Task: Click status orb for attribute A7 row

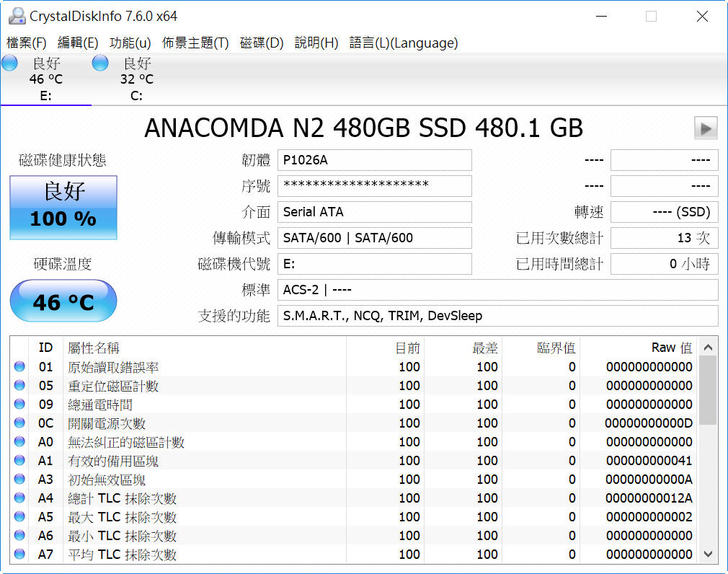Action: pos(20,554)
